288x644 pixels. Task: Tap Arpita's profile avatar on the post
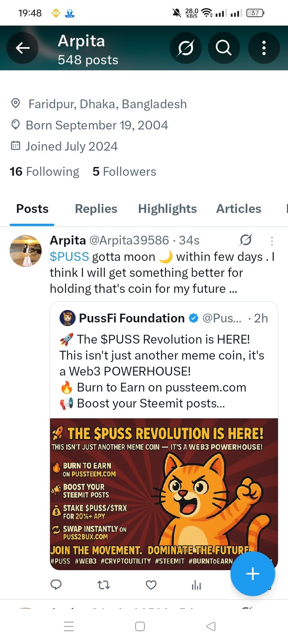[26, 251]
